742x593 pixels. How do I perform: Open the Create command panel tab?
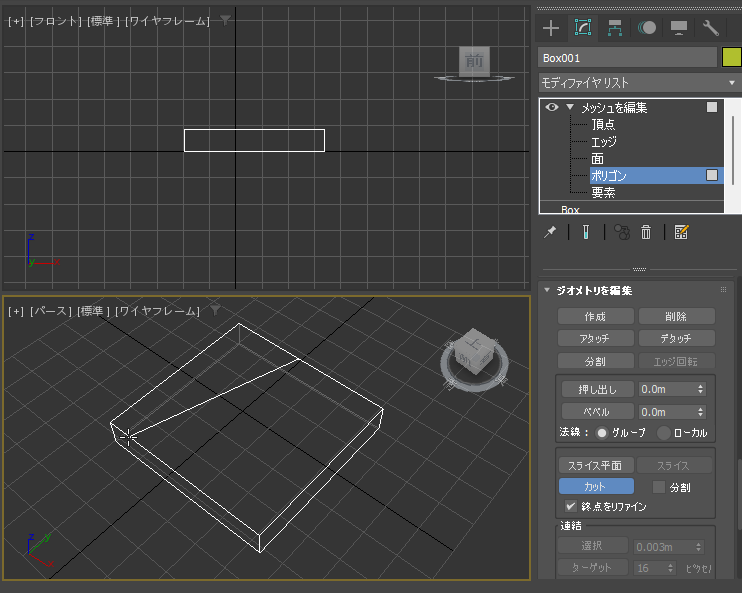click(x=551, y=28)
